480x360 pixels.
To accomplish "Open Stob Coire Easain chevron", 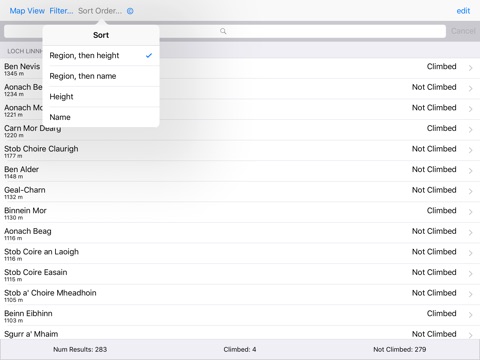I will click(x=470, y=274).
